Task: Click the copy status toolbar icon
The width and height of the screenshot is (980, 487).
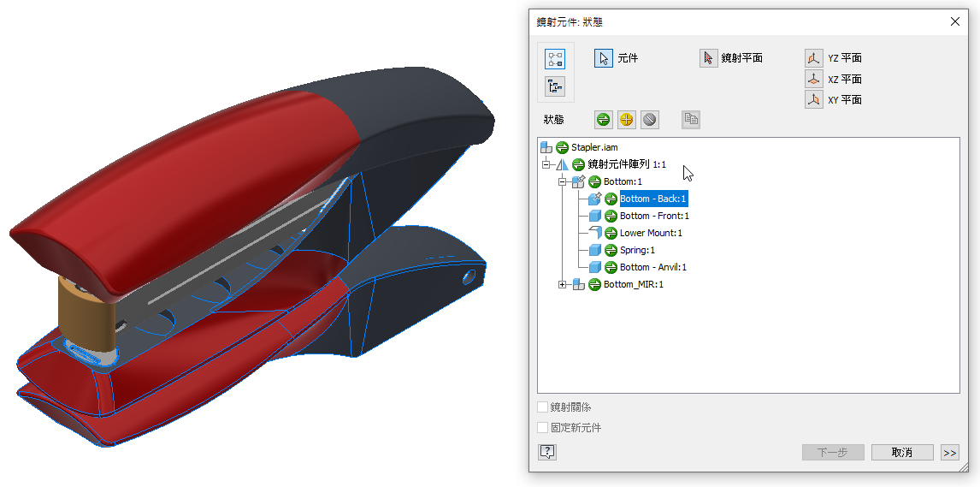Action: pos(691,120)
